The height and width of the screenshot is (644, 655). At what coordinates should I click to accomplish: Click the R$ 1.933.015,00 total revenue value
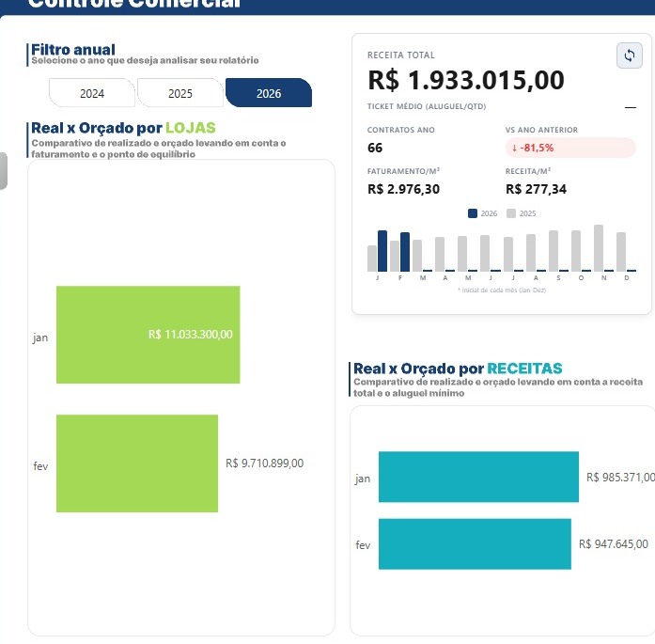tap(466, 80)
